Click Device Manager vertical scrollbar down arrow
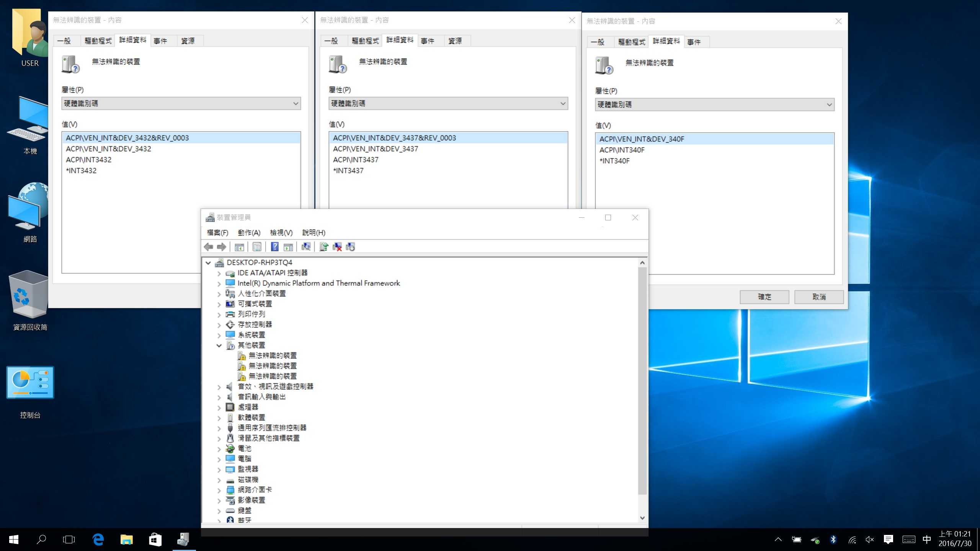This screenshot has height=551, width=980. (x=642, y=518)
